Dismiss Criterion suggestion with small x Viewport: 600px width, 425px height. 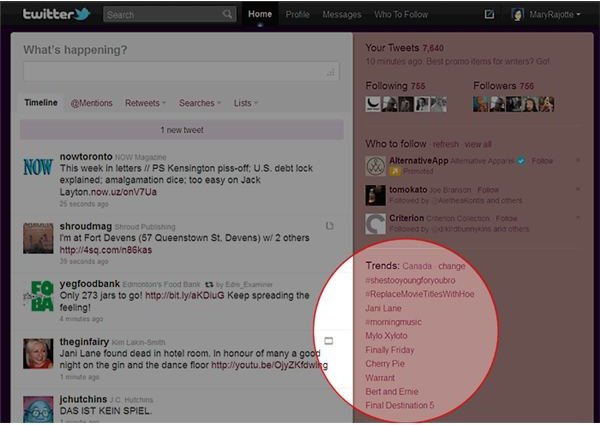pyautogui.click(x=578, y=218)
